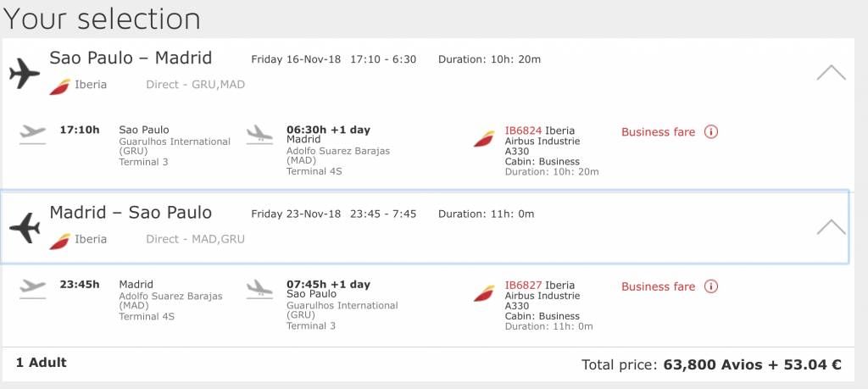Collapse the Sao Paulo – Madrid flight details
The image size is (868, 389).
pyautogui.click(x=831, y=73)
